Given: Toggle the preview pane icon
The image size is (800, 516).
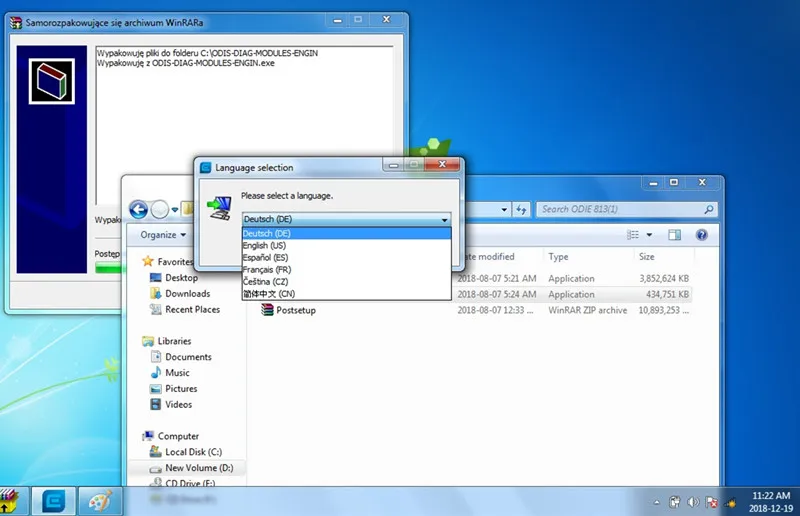Looking at the screenshot, I should pyautogui.click(x=674, y=235).
